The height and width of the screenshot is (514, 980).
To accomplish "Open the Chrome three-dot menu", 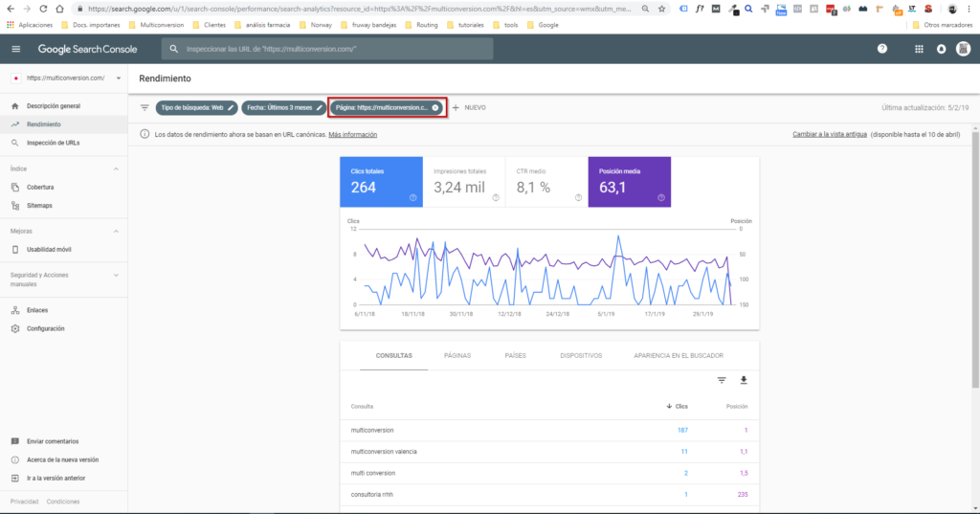I will pyautogui.click(x=969, y=9).
